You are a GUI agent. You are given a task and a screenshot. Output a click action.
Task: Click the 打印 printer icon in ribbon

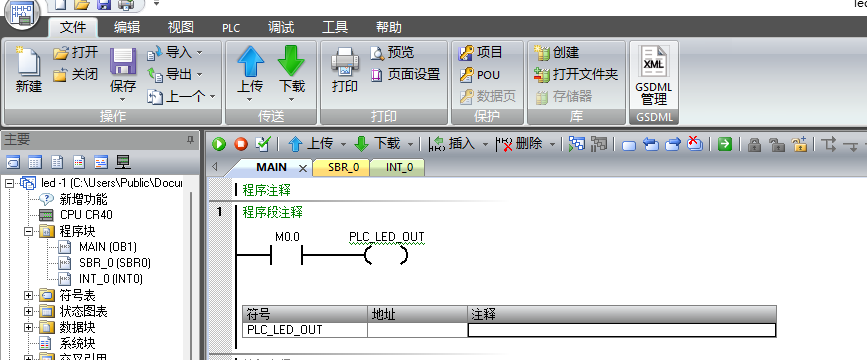(345, 61)
